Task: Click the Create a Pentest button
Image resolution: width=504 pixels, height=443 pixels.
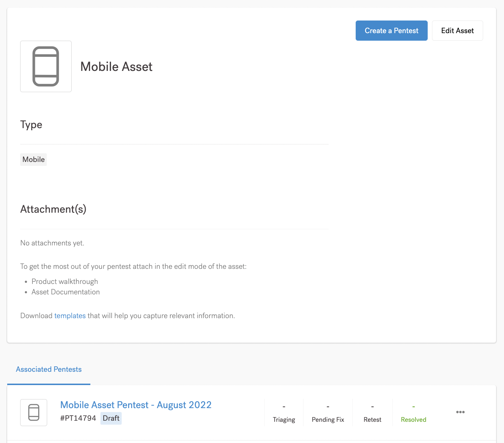Action: coord(391,31)
